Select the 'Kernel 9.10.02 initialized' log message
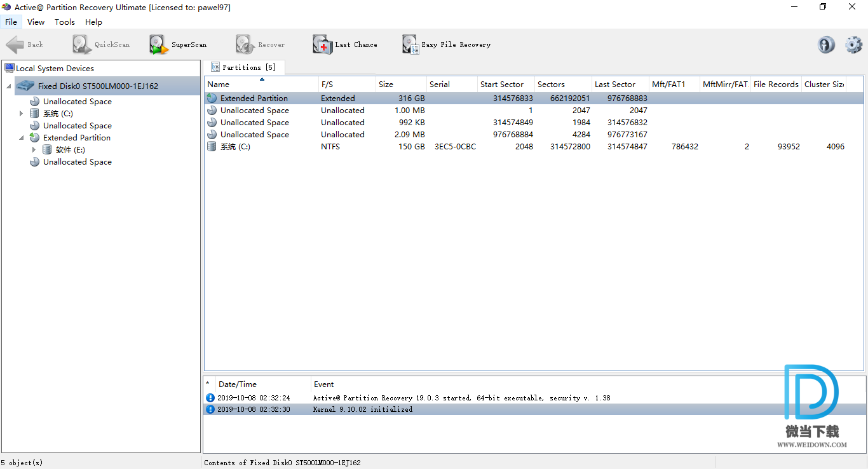The image size is (868, 469). coord(363,409)
